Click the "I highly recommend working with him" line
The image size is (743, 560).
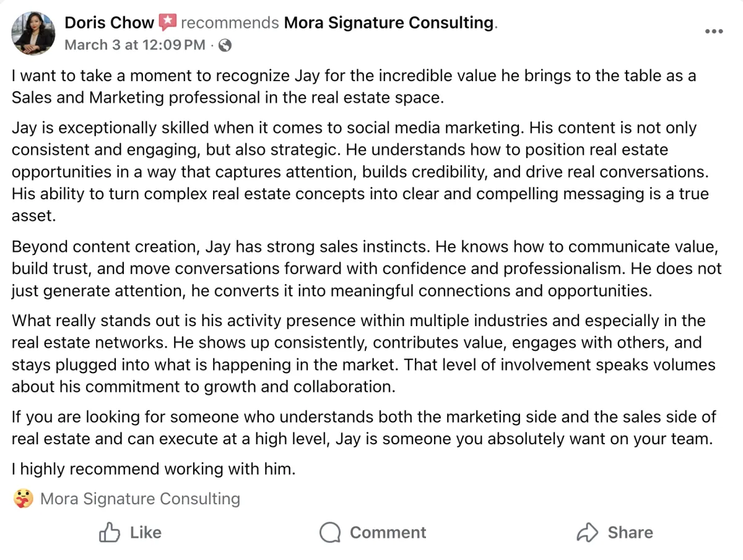(x=154, y=469)
